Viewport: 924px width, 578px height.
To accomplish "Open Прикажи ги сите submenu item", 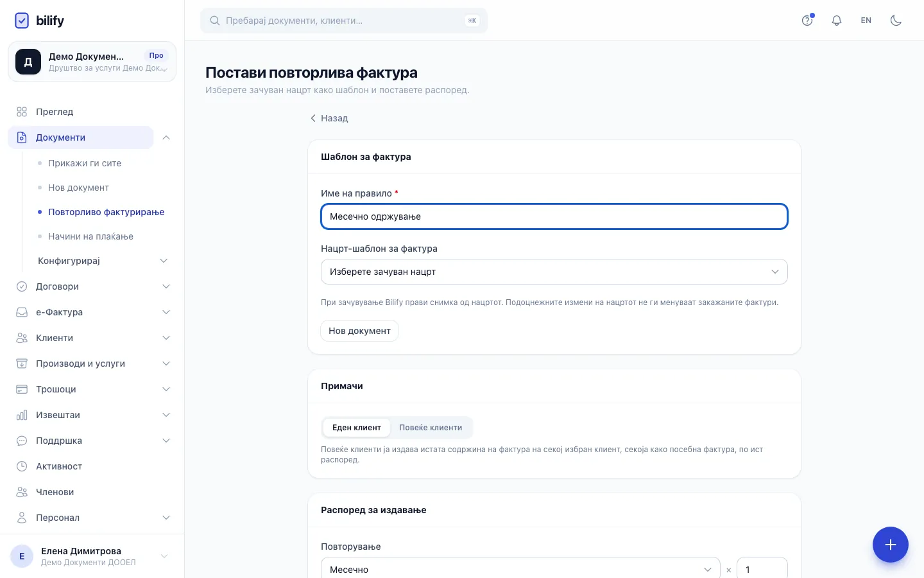I will 85,163.
